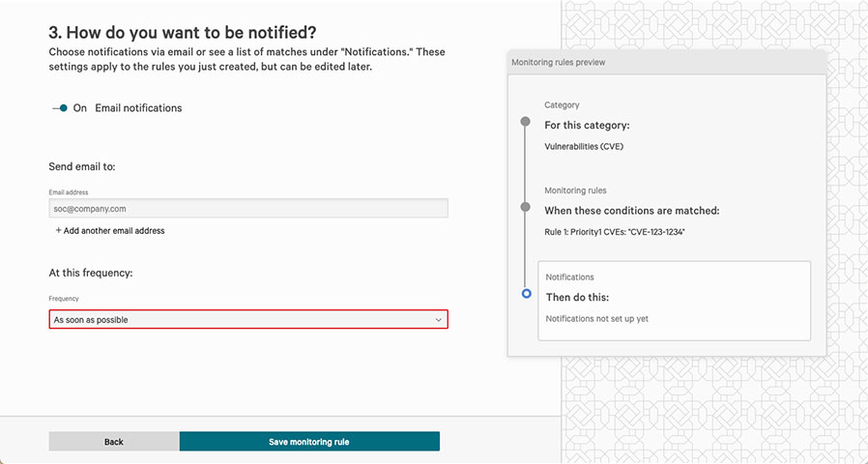Screen dimensions: 868x464
Task: Add another email address
Action: coord(109,231)
